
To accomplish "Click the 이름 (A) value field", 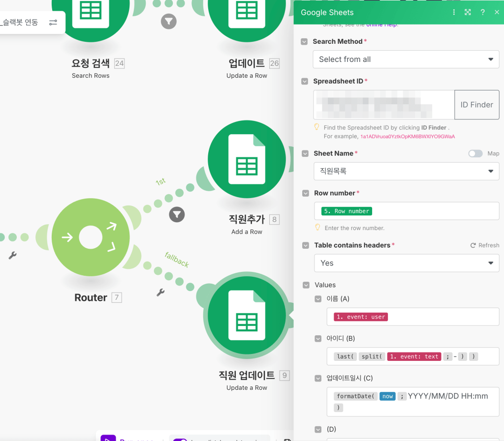I will (413, 317).
